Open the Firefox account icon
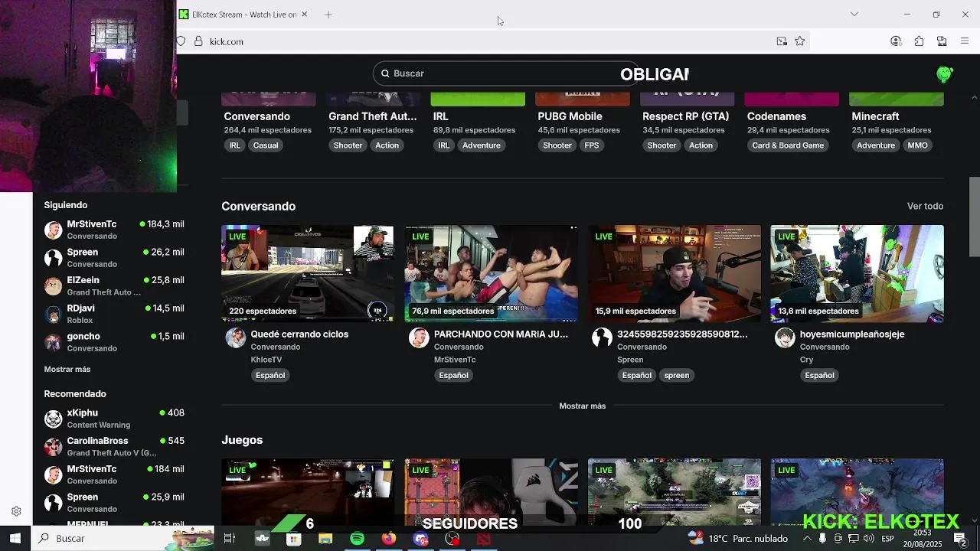 coord(896,41)
